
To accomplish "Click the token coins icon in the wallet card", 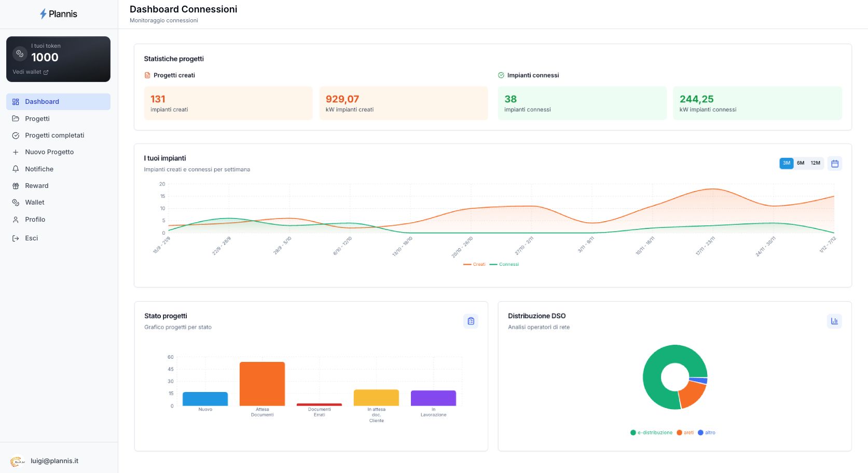I will pos(20,53).
